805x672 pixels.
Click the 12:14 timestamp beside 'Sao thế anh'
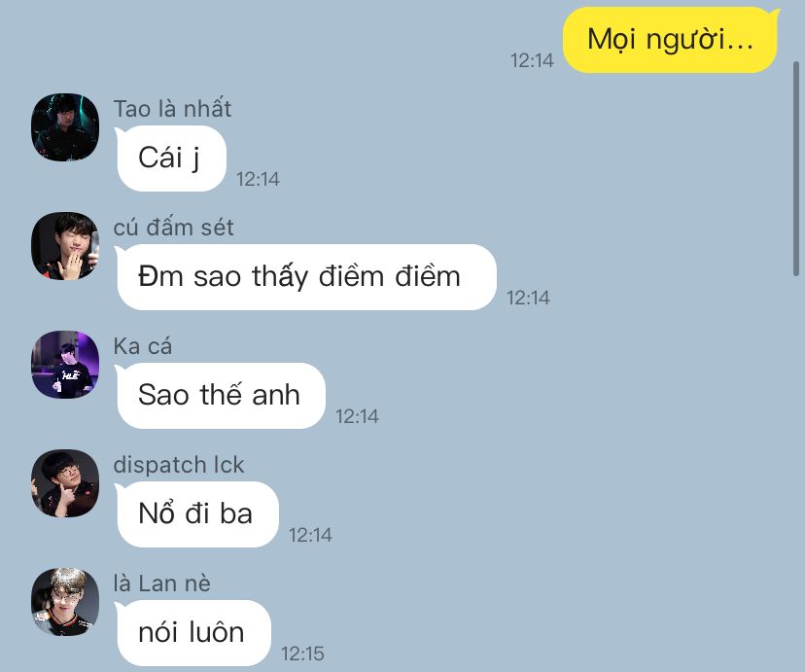(357, 416)
